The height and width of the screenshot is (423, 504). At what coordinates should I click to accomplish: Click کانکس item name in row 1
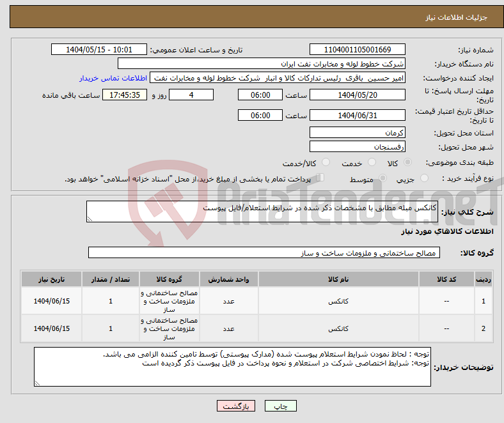[338, 301]
